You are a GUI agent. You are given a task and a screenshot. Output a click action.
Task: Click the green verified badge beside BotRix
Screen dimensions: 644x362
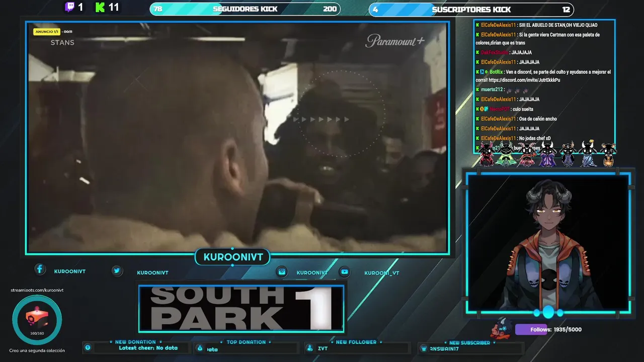pyautogui.click(x=486, y=72)
